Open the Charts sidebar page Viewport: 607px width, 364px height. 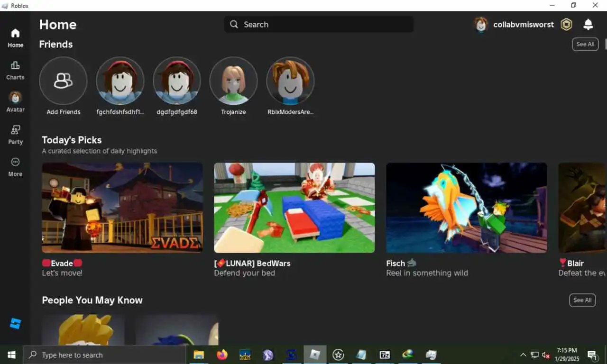(x=15, y=71)
